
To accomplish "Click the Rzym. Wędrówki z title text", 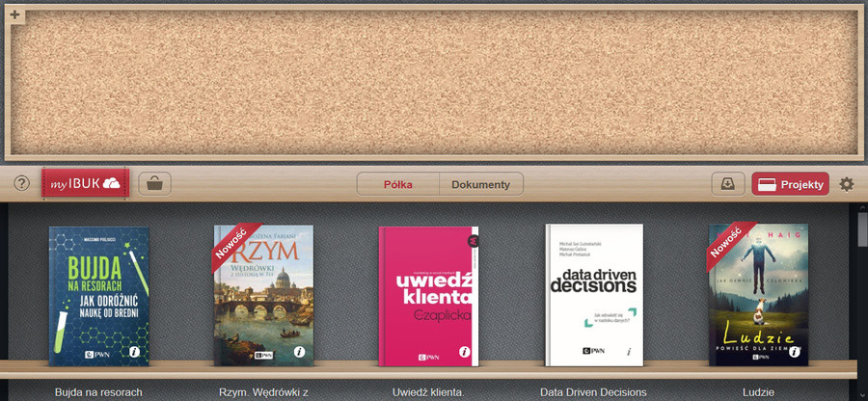I will pyautogui.click(x=263, y=392).
